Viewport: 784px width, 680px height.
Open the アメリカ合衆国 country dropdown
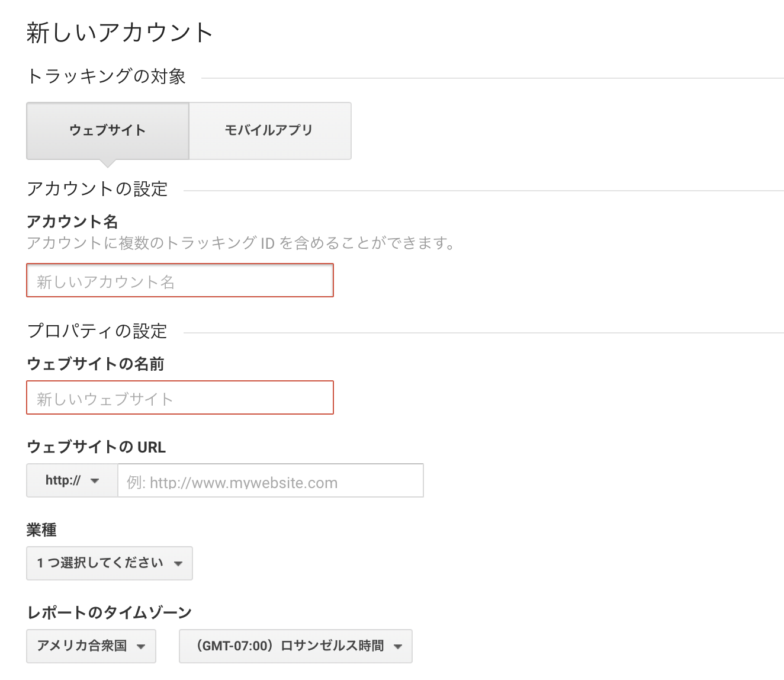(91, 646)
